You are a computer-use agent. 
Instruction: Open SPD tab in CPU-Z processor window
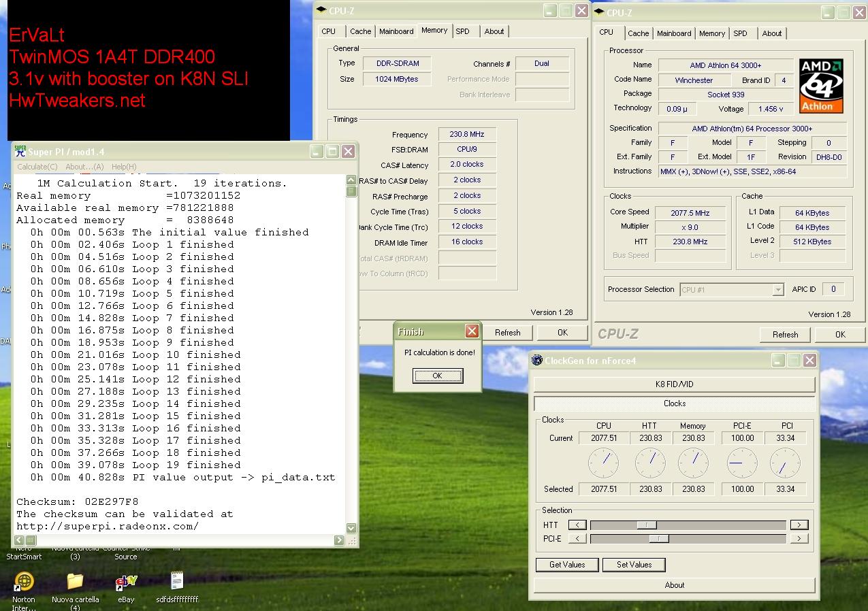pyautogui.click(x=741, y=33)
